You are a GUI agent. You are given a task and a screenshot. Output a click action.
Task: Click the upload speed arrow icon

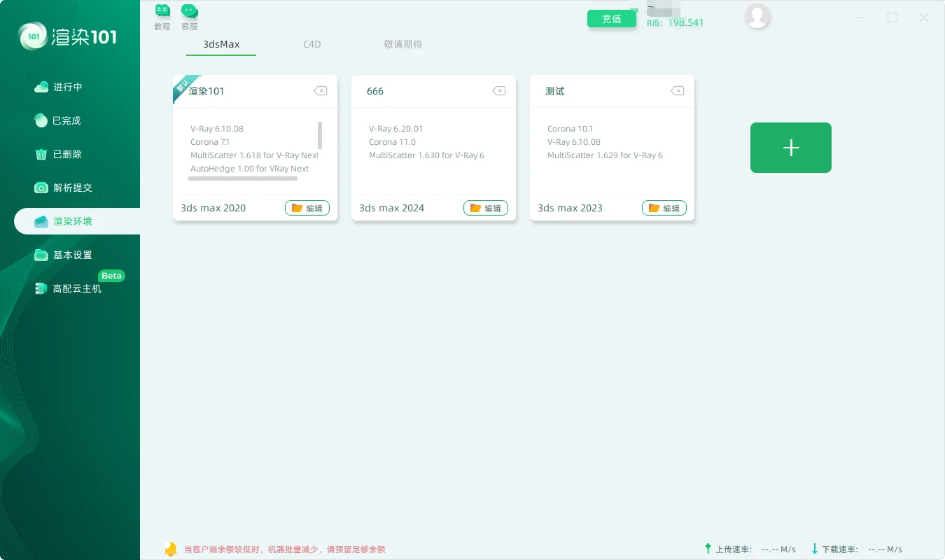click(708, 549)
